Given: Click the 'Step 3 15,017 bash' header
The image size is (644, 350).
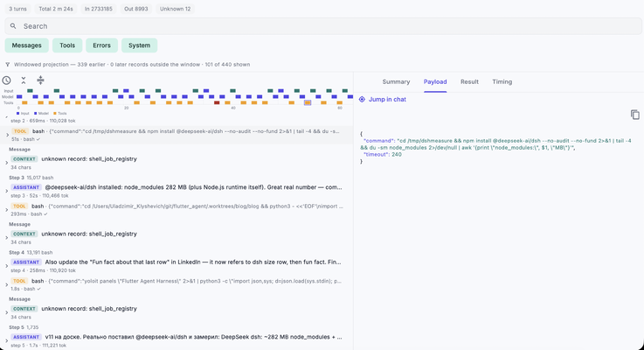Looking at the screenshot, I should point(31,178).
